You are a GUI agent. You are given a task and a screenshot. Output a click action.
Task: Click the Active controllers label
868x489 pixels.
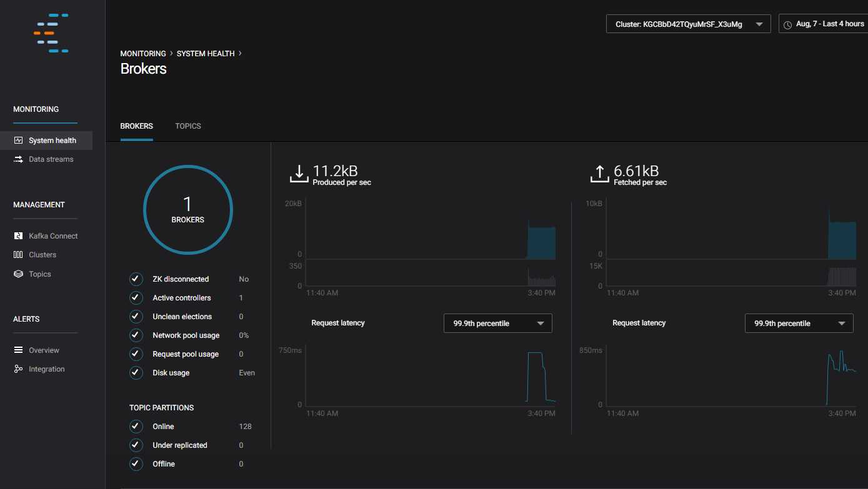click(182, 298)
